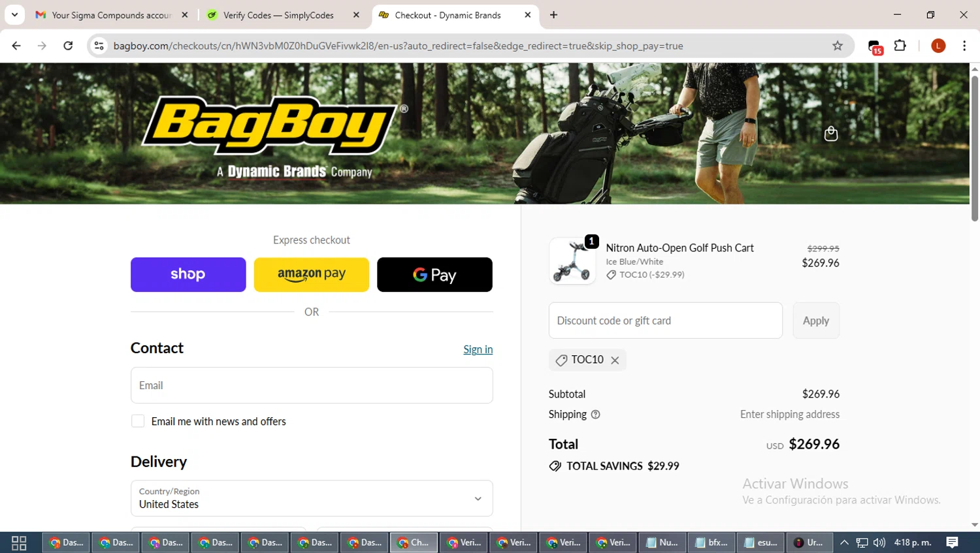Viewport: 980px width, 553px height.
Task: Apply the discount code
Action: tap(816, 321)
